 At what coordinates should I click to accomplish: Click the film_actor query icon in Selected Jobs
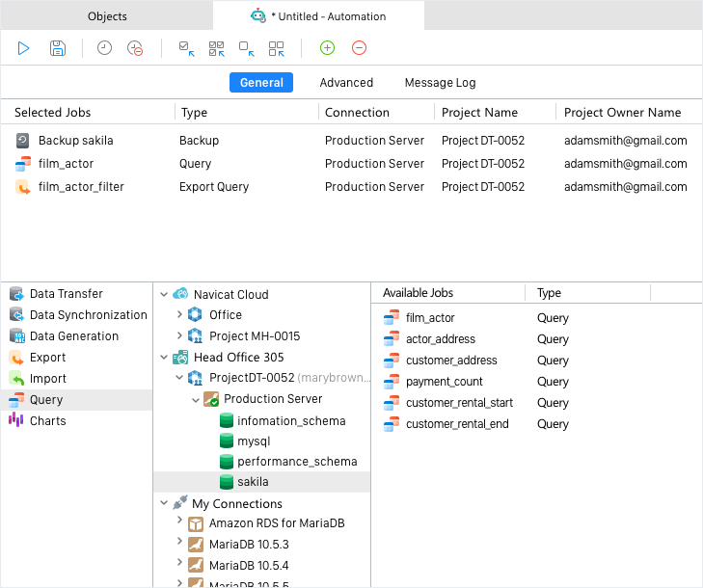point(23,164)
